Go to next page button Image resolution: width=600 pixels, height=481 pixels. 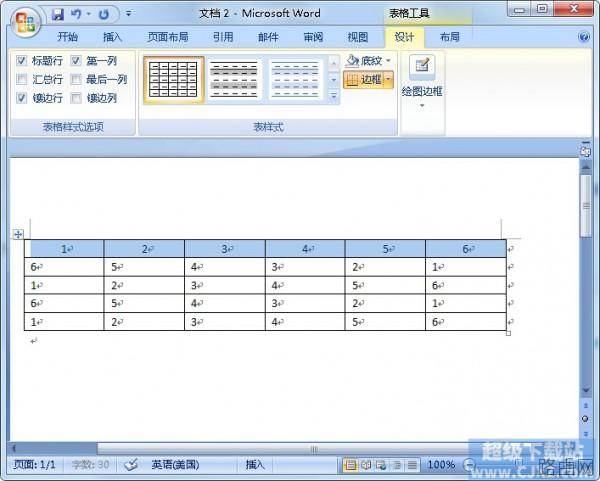coord(585,433)
